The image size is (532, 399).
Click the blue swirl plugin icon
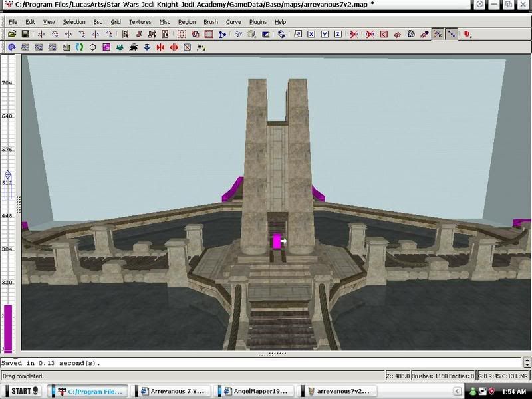[12, 47]
